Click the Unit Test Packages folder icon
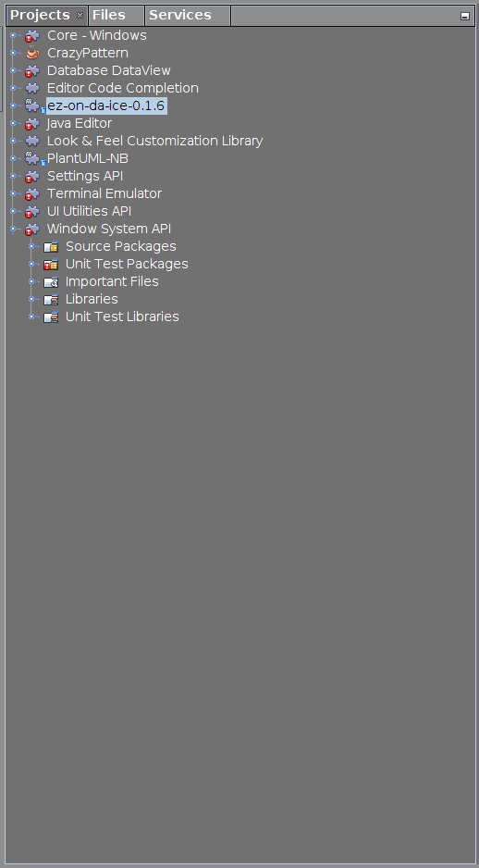Viewport: 479px width, 868px height. [x=51, y=265]
